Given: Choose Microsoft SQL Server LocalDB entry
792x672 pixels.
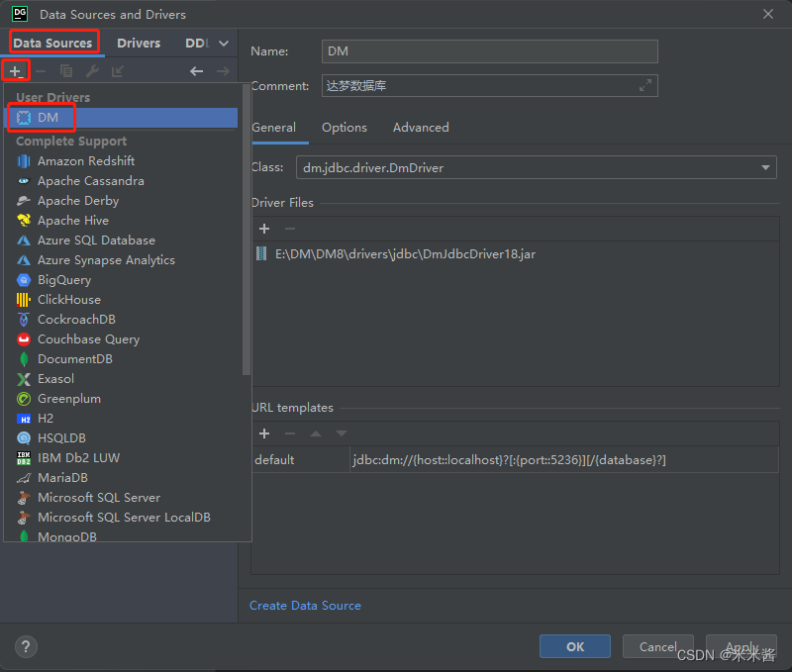Looking at the screenshot, I should pos(121,517).
